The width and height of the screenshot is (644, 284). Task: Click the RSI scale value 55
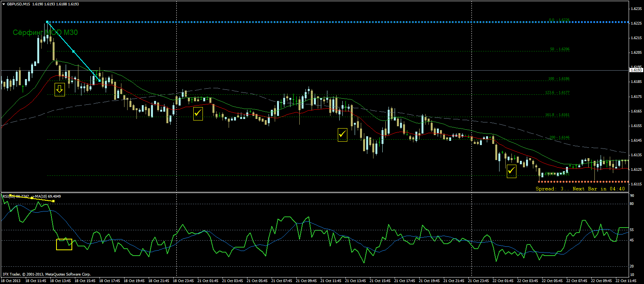tap(632, 230)
